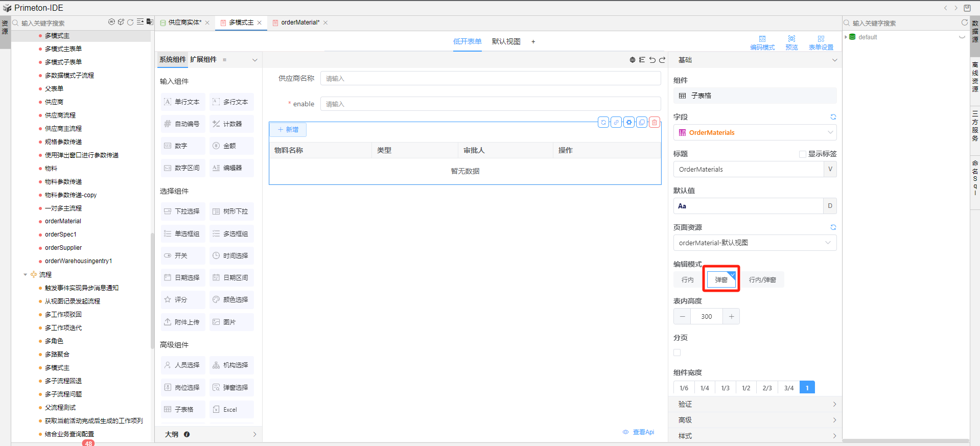Tick the 分页 pagination checkbox
The image size is (980, 446).
click(677, 353)
